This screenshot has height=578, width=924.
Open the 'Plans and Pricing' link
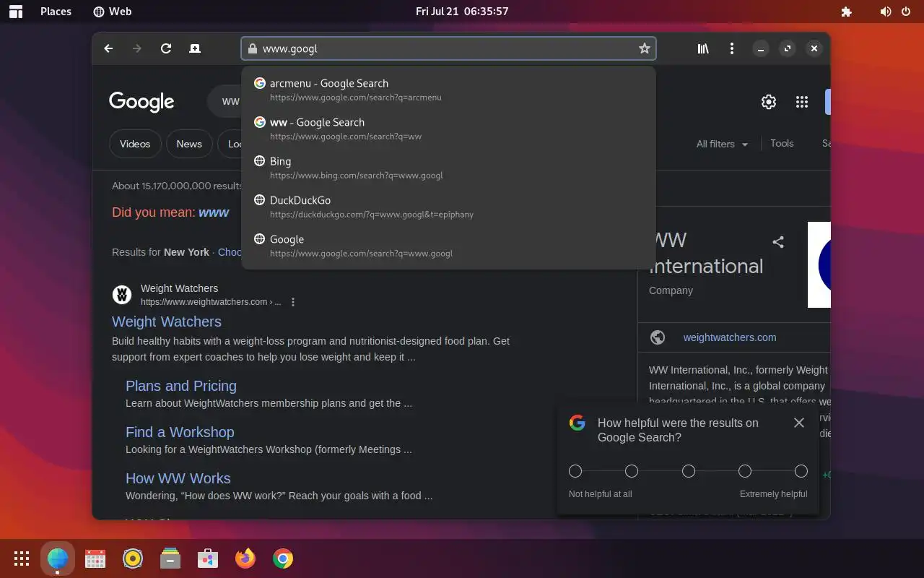pos(181,386)
